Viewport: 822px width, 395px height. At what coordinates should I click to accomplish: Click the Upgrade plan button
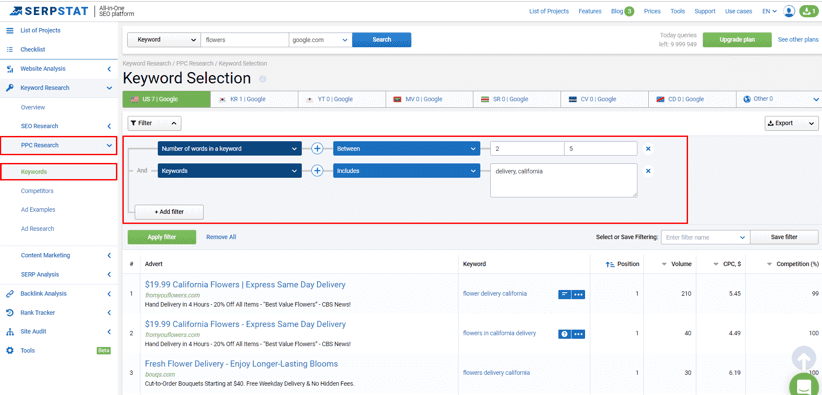737,40
